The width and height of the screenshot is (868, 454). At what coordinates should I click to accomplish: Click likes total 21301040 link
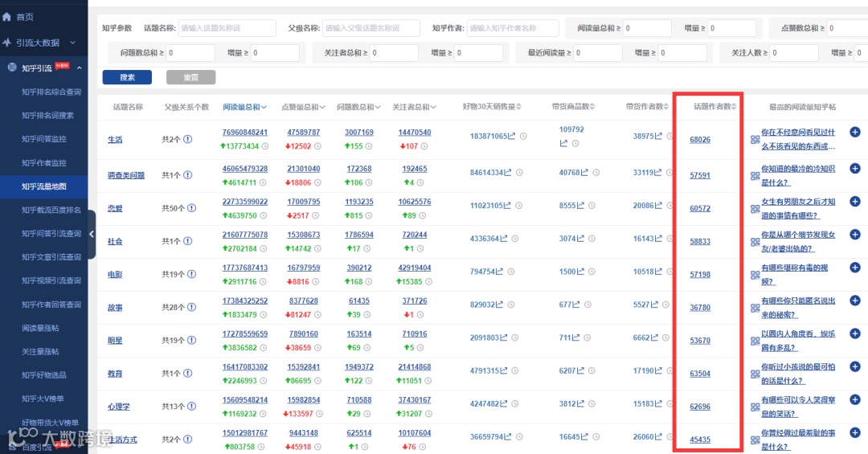click(303, 169)
